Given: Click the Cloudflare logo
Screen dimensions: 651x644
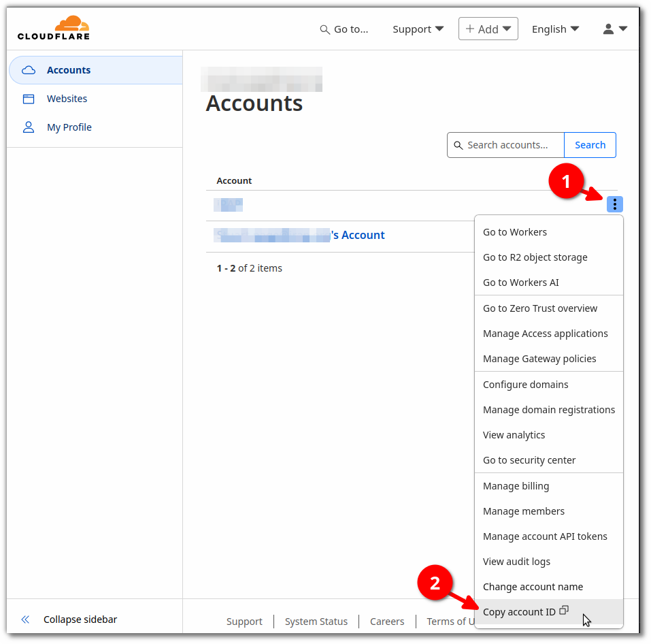Looking at the screenshot, I should coord(53,27).
